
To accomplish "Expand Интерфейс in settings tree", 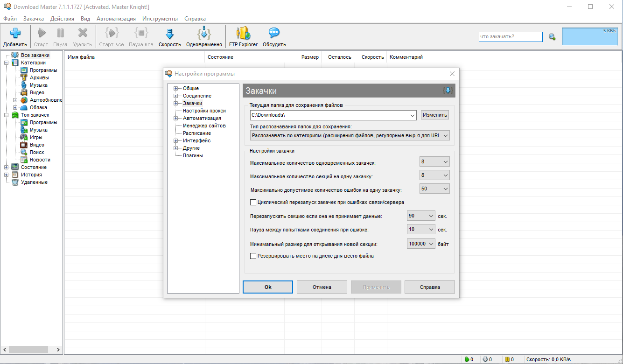I will tap(175, 140).
